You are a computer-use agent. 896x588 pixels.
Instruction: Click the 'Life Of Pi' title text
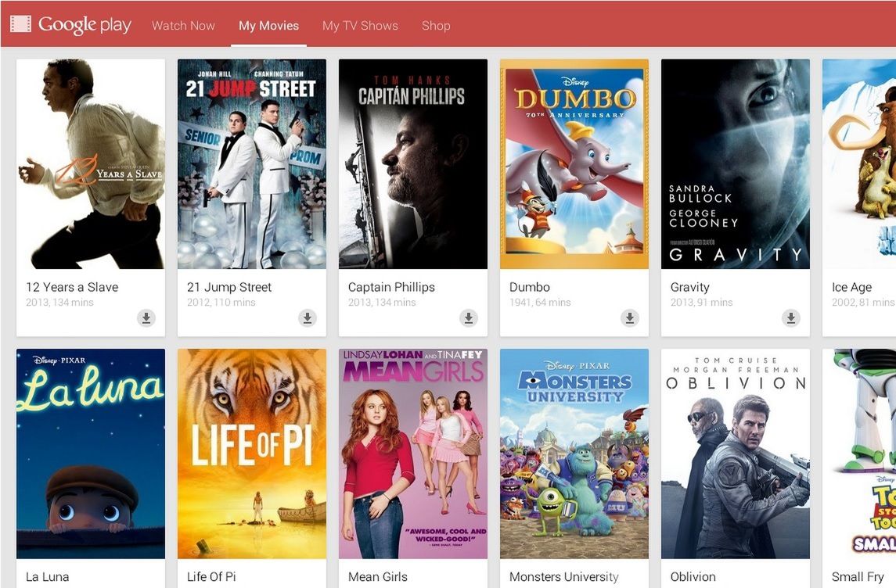(x=211, y=576)
